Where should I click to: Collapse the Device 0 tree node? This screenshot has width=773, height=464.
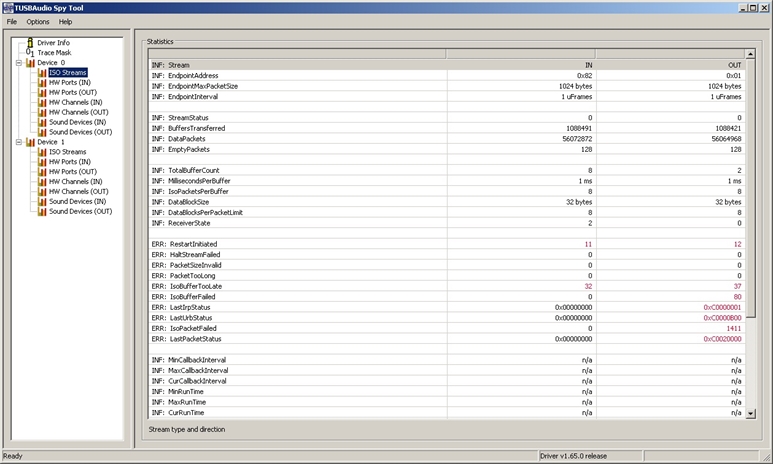[18, 62]
